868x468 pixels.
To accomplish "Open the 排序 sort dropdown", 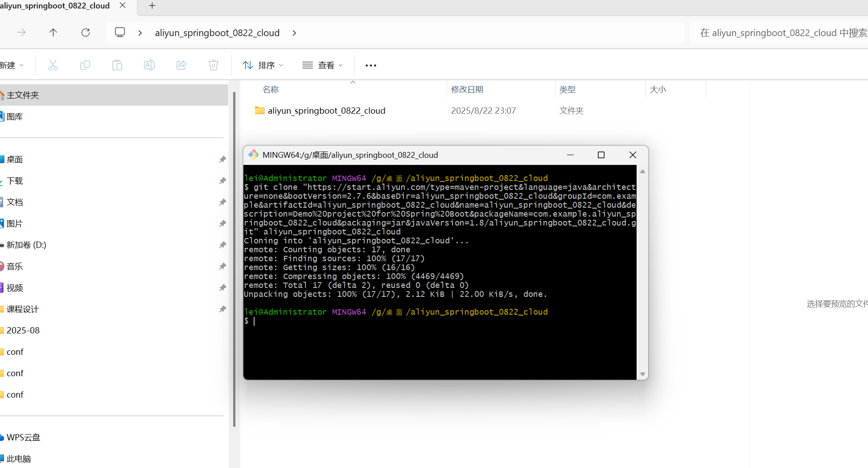I will pos(263,66).
